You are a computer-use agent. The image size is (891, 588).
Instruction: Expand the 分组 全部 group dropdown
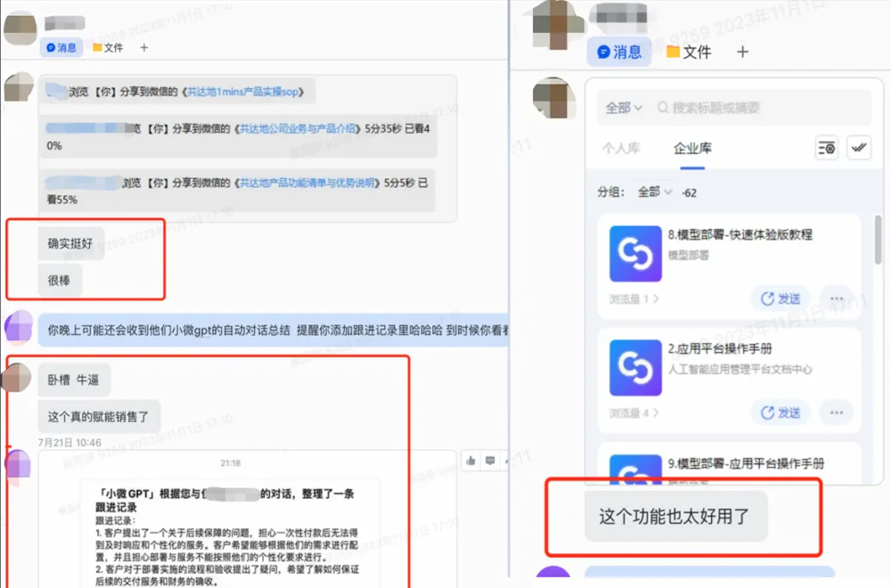653,192
